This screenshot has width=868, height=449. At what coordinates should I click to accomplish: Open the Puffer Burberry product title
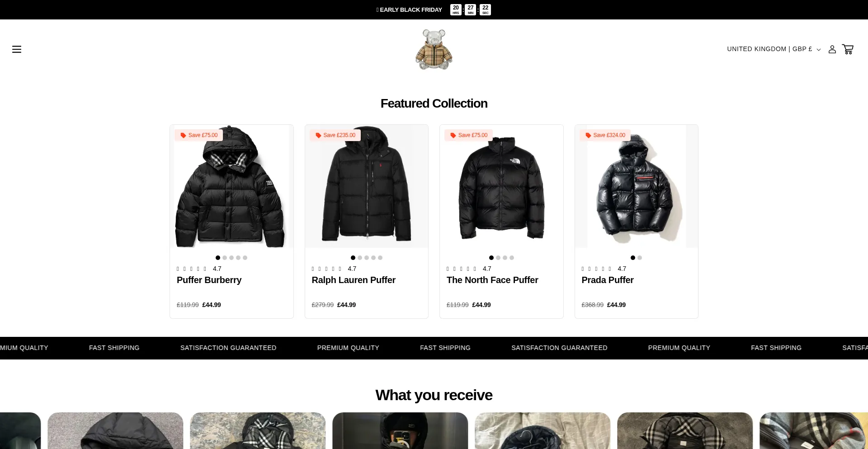click(x=209, y=280)
